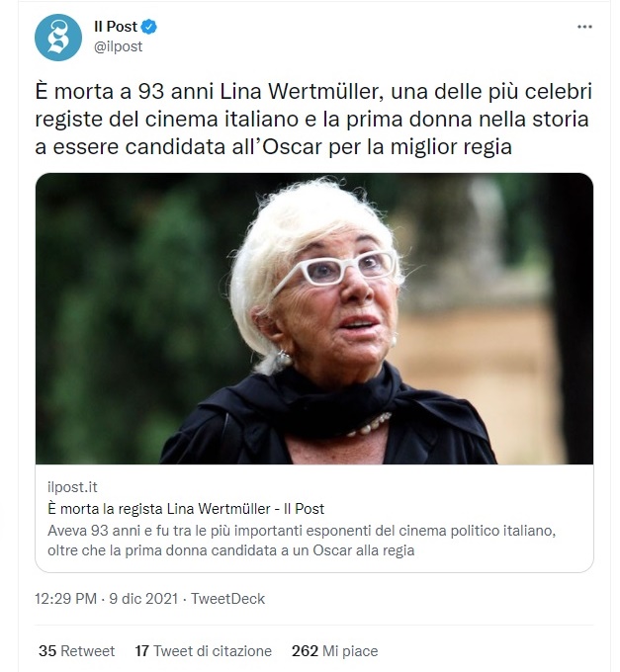
Task: Click the number 262 in likes count
Action: click(305, 651)
